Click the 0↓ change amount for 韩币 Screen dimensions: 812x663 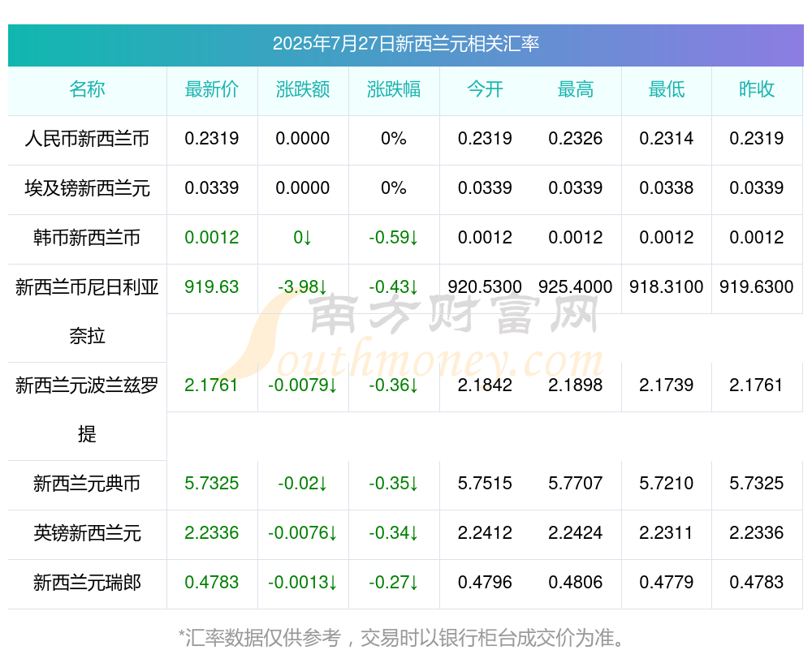point(303,237)
